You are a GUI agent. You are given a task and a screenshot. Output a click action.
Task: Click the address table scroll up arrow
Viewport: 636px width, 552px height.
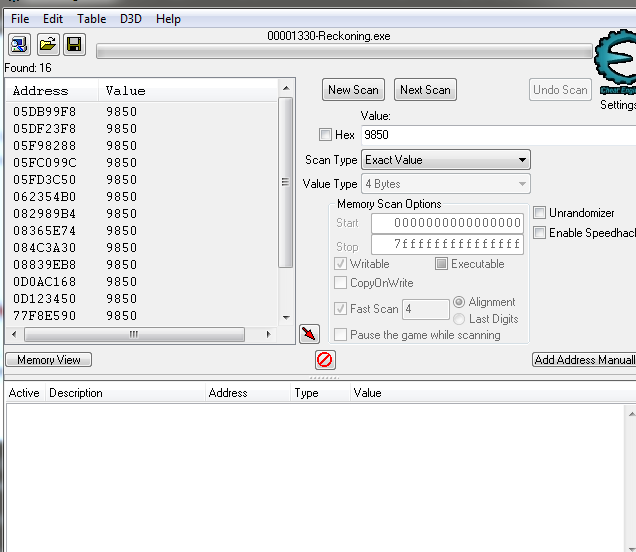tap(631, 414)
